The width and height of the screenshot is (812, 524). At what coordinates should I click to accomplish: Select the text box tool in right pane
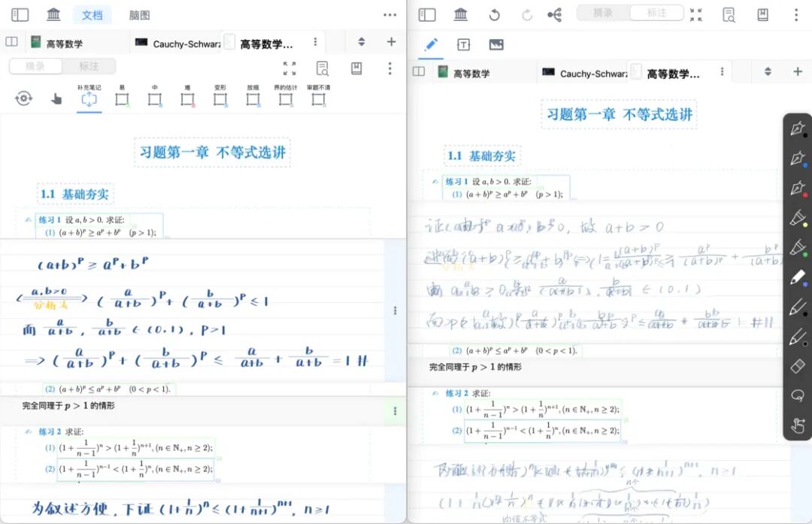(x=463, y=45)
